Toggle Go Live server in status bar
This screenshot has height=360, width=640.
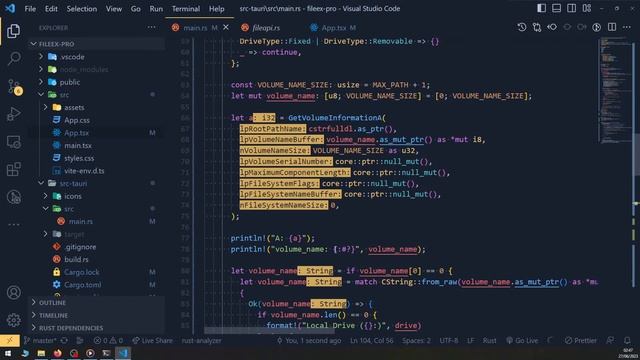[x=522, y=340]
